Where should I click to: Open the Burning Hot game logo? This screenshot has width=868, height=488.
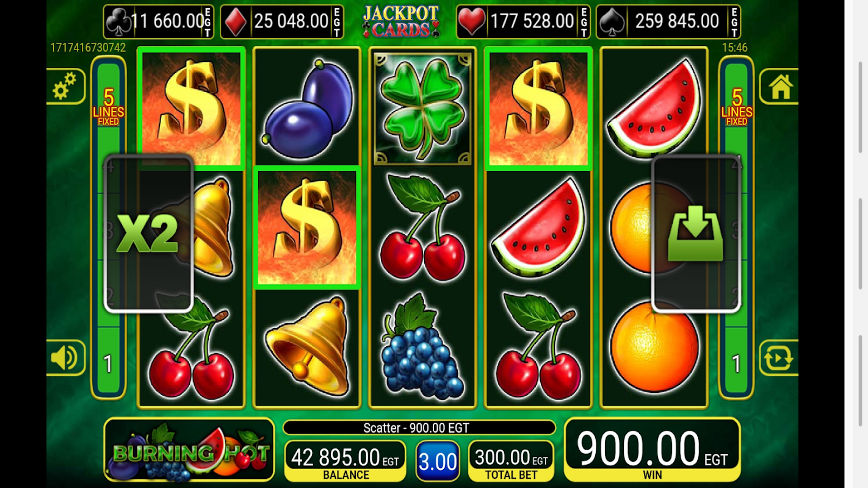tap(189, 450)
